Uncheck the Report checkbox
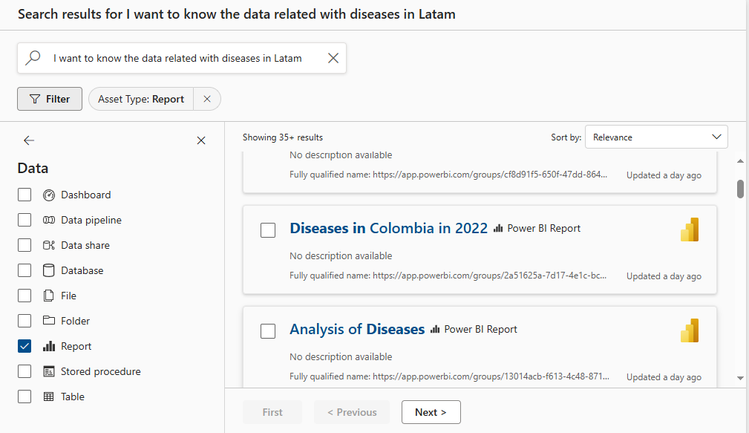749x433 pixels. pyautogui.click(x=24, y=346)
